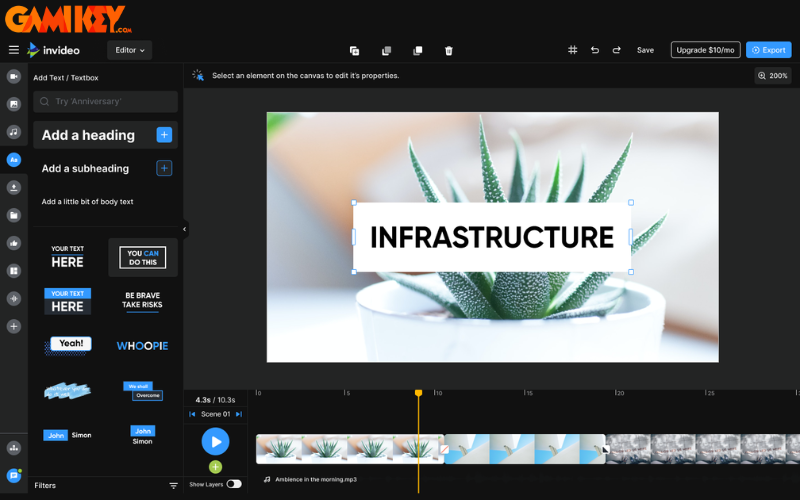Click the third layer-stack toolbar icon
This screenshot has width=800, height=500.
click(x=417, y=51)
